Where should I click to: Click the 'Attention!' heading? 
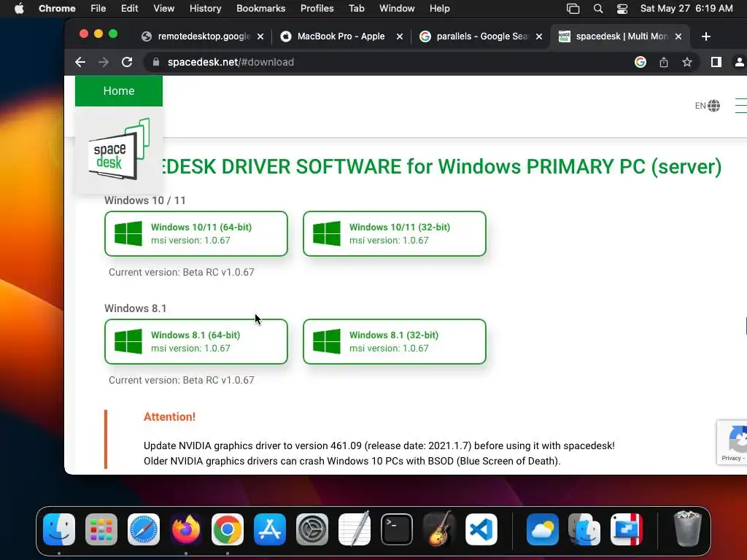[x=169, y=416]
